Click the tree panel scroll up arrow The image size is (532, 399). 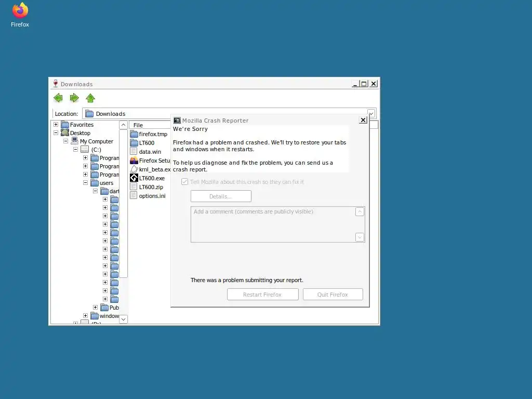click(124, 125)
